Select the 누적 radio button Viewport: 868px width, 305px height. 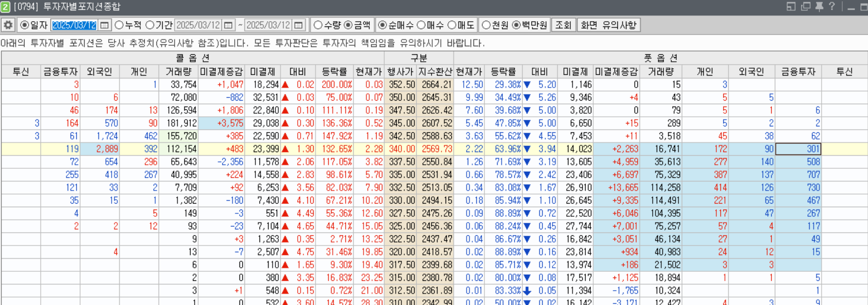[119, 25]
